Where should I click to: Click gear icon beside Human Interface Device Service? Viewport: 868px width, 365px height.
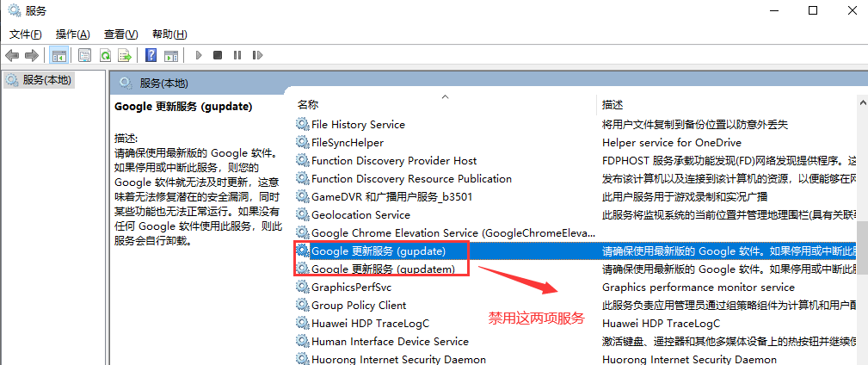point(302,341)
